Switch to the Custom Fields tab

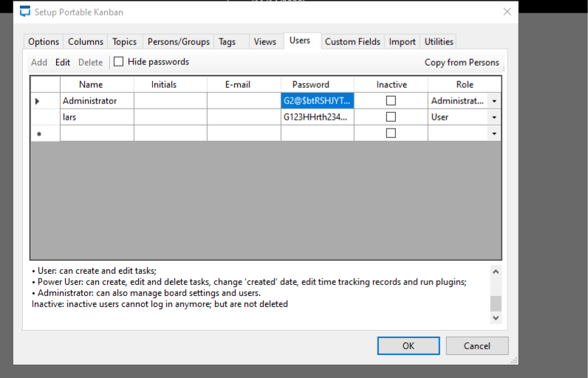[x=352, y=42]
